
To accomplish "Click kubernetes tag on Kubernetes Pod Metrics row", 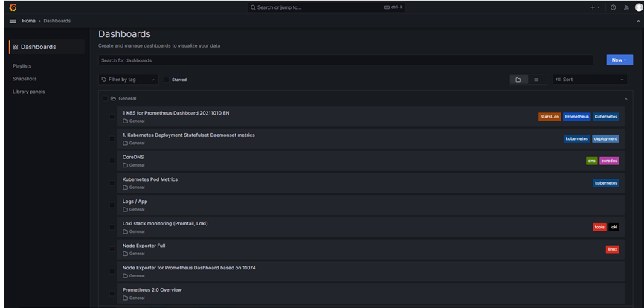I will (606, 183).
